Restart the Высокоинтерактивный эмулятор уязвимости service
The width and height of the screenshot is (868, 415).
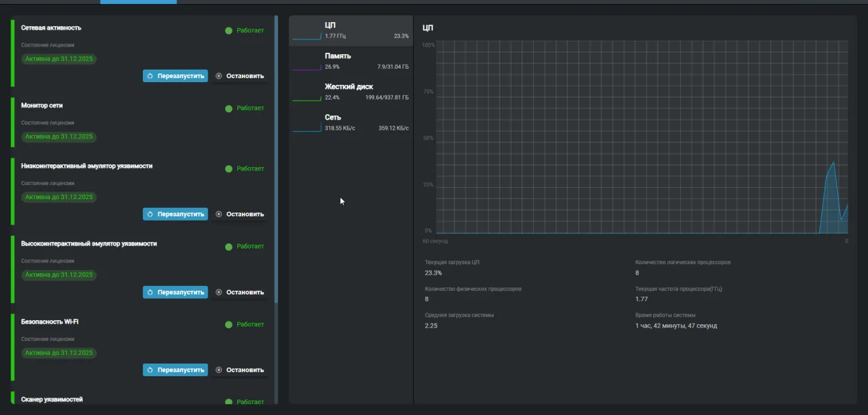pos(175,292)
